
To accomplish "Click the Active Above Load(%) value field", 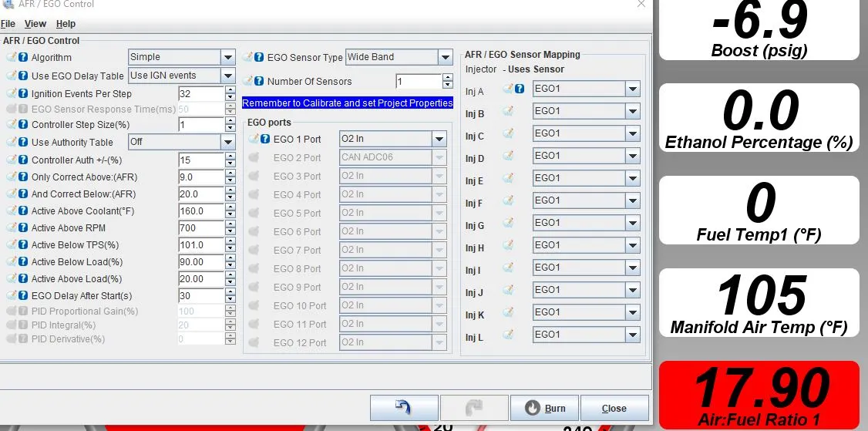I will coord(201,278).
